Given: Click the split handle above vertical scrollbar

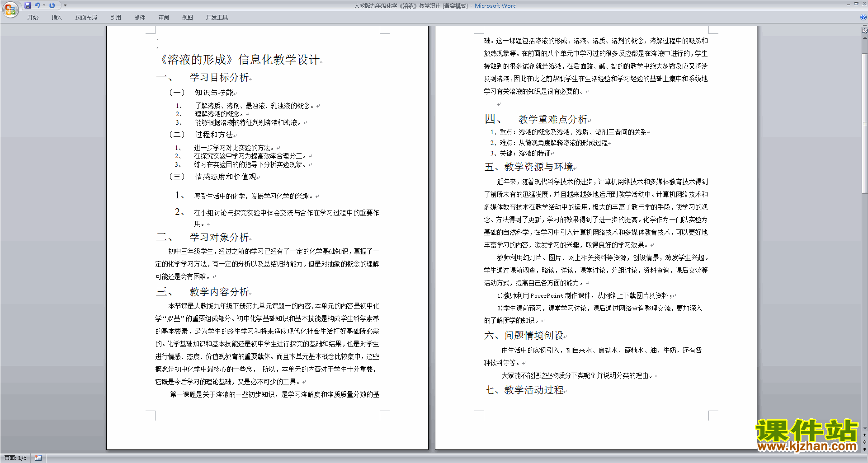Looking at the screenshot, I should pos(865,26).
